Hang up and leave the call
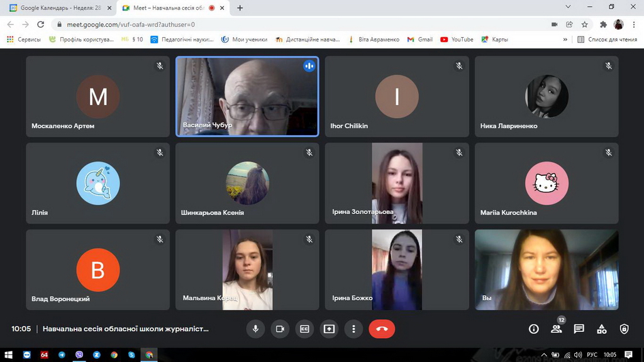This screenshot has height=362, width=644. tap(381, 329)
